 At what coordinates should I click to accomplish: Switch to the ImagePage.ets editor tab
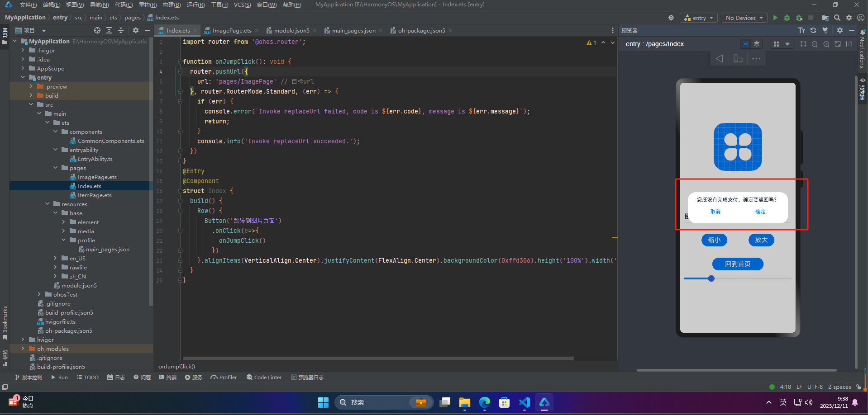[231, 30]
